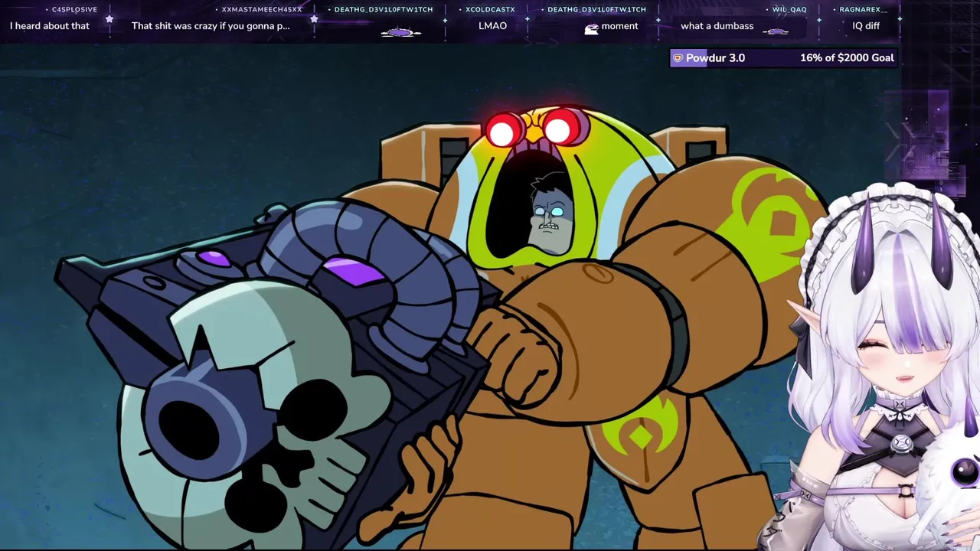Click the purple emote under the first DEATHG_D3V1L0FTW1TCH name
Image resolution: width=980 pixels, height=551 pixels.
click(401, 32)
